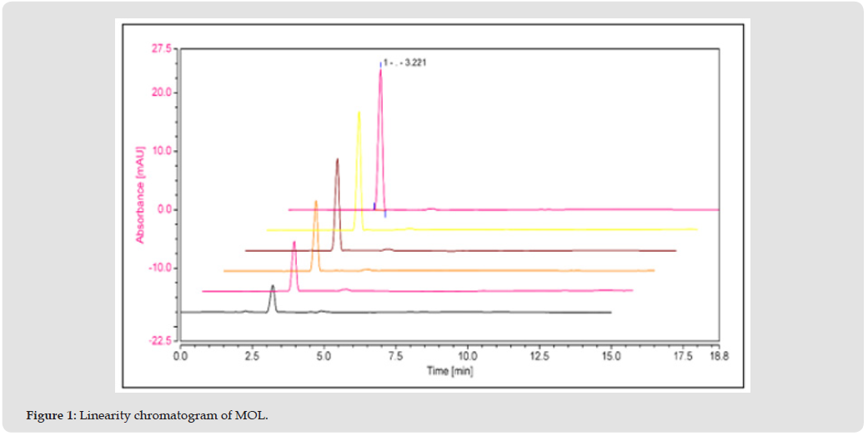Click the 15.0 tick on the time axis

tap(611, 356)
